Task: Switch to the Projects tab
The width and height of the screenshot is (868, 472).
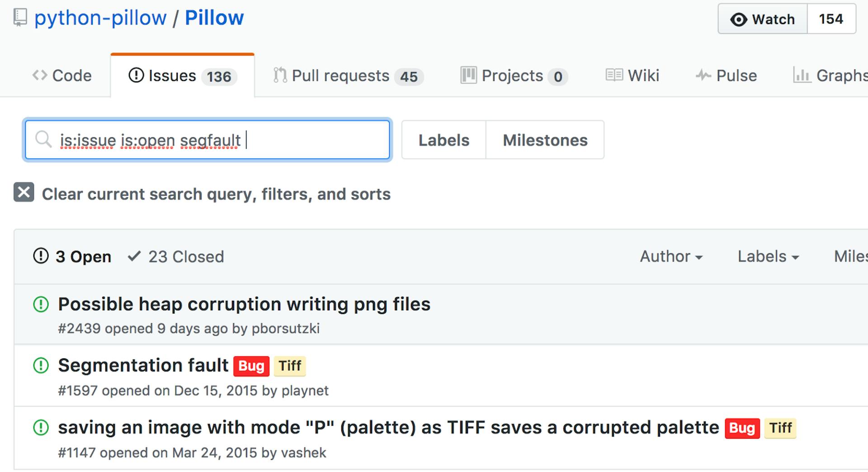Action: pyautogui.click(x=513, y=75)
